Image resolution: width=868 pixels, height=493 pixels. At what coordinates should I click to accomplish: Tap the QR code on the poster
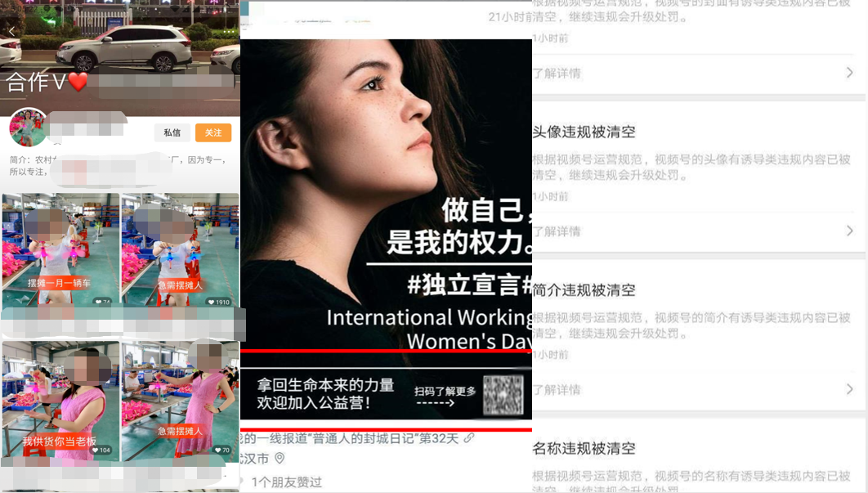[503, 395]
